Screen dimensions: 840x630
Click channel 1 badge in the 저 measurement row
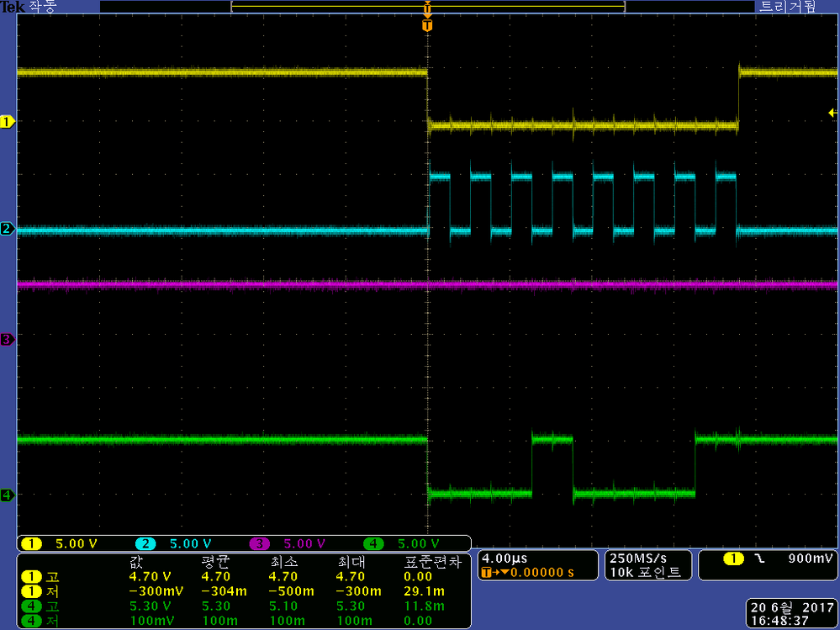point(31,591)
